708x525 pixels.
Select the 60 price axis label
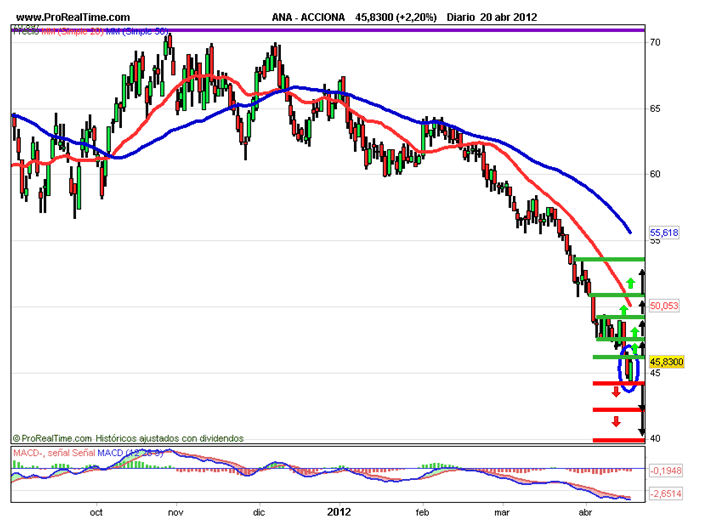click(x=655, y=174)
